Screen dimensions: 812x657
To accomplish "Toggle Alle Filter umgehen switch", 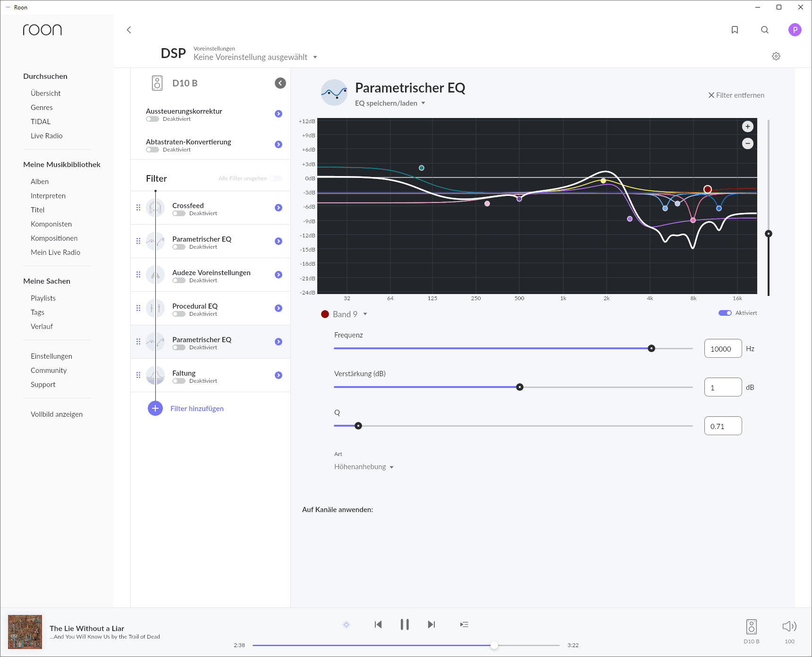I will click(x=276, y=178).
